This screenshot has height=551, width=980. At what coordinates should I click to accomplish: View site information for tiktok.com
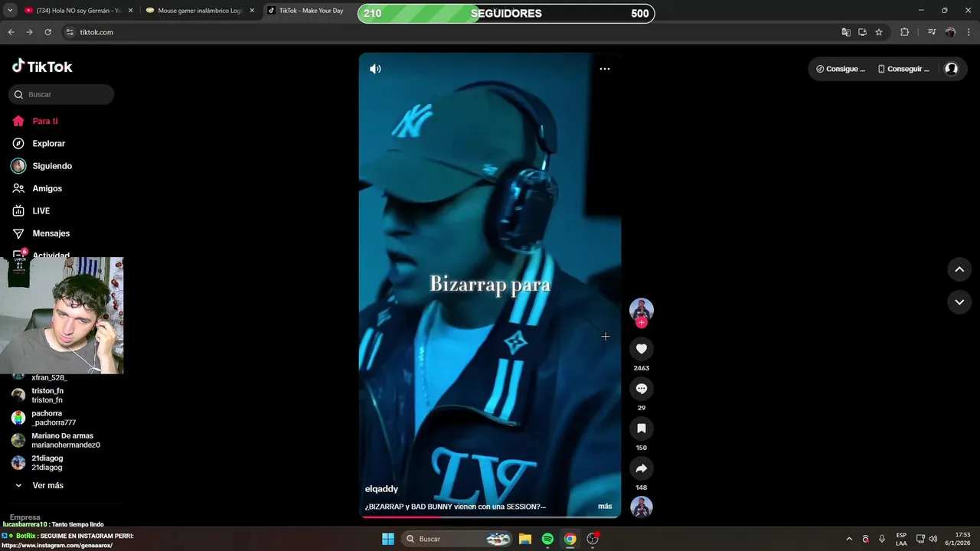pos(70,32)
